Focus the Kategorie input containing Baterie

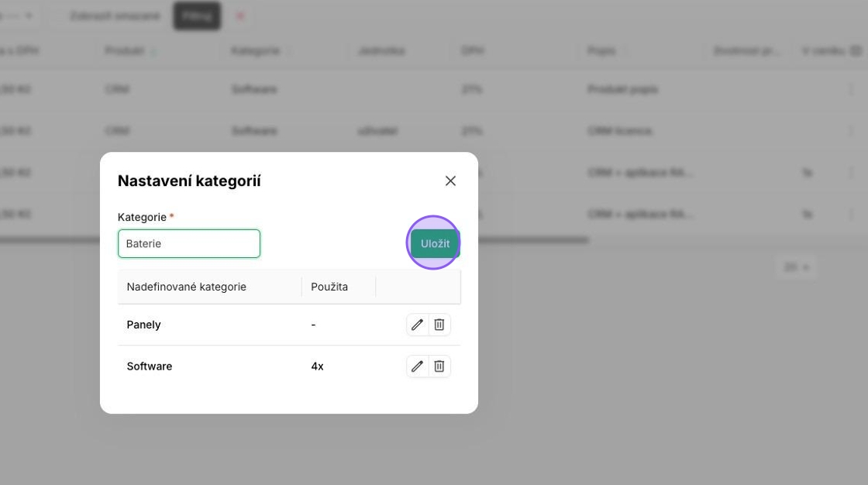pyautogui.click(x=189, y=243)
